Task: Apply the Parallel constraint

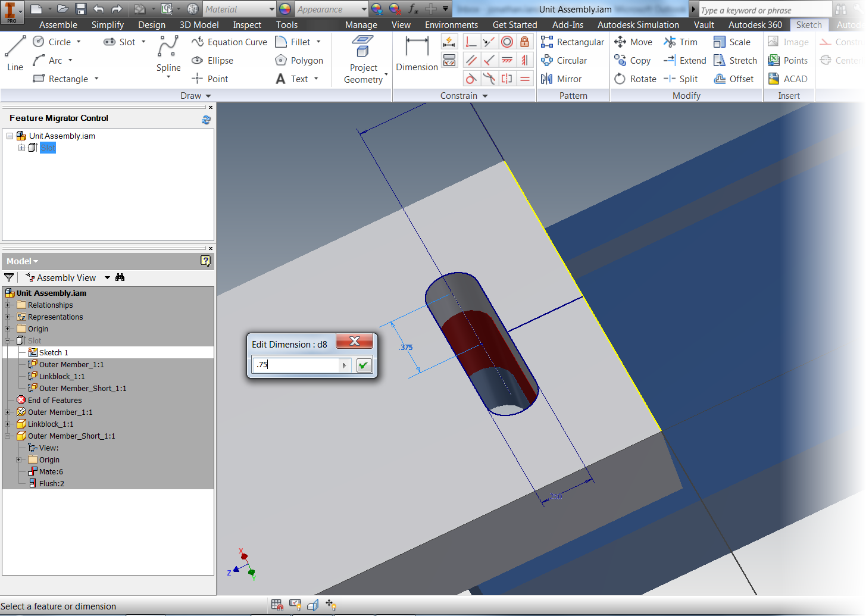Action: coord(471,60)
